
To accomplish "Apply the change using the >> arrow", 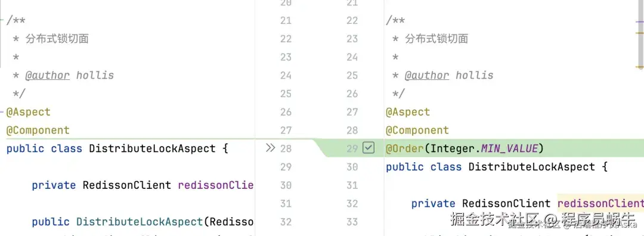I will pyautogui.click(x=270, y=148).
